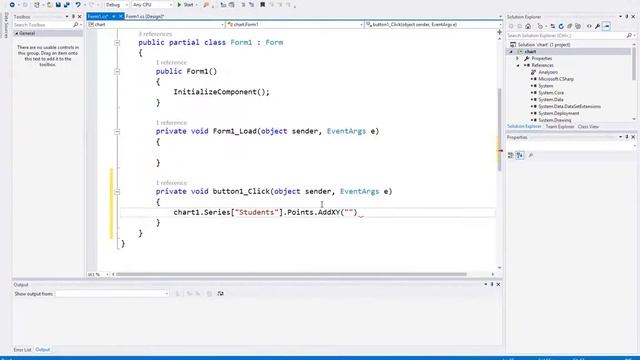Click Refresh icon in Solution Explorer
This screenshot has height=360, width=640.
(x=561, y=26)
